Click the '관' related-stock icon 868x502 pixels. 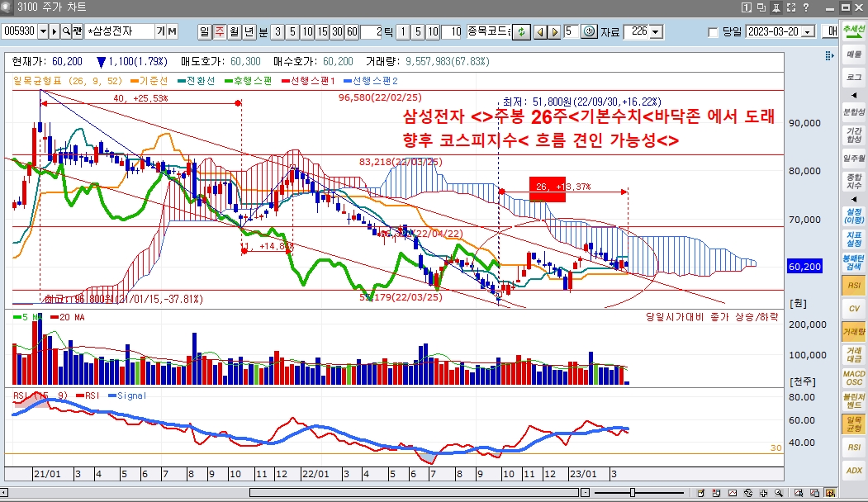tap(77, 31)
